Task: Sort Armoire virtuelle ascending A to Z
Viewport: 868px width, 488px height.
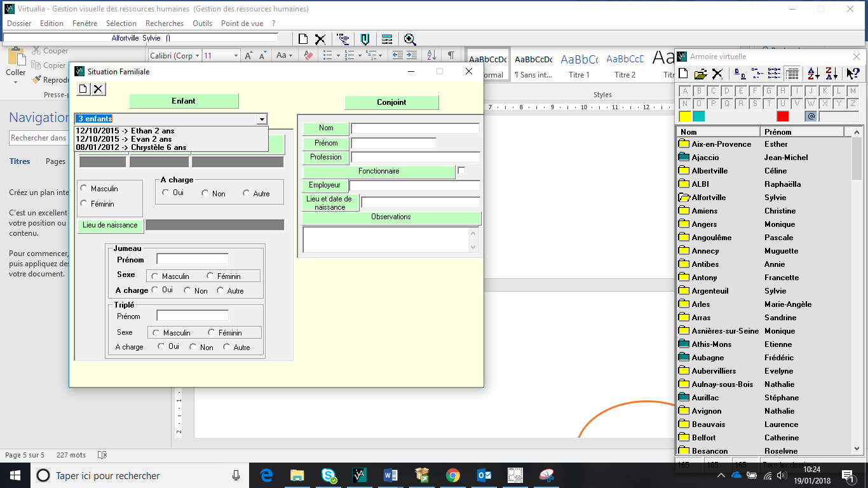Action: tap(814, 74)
